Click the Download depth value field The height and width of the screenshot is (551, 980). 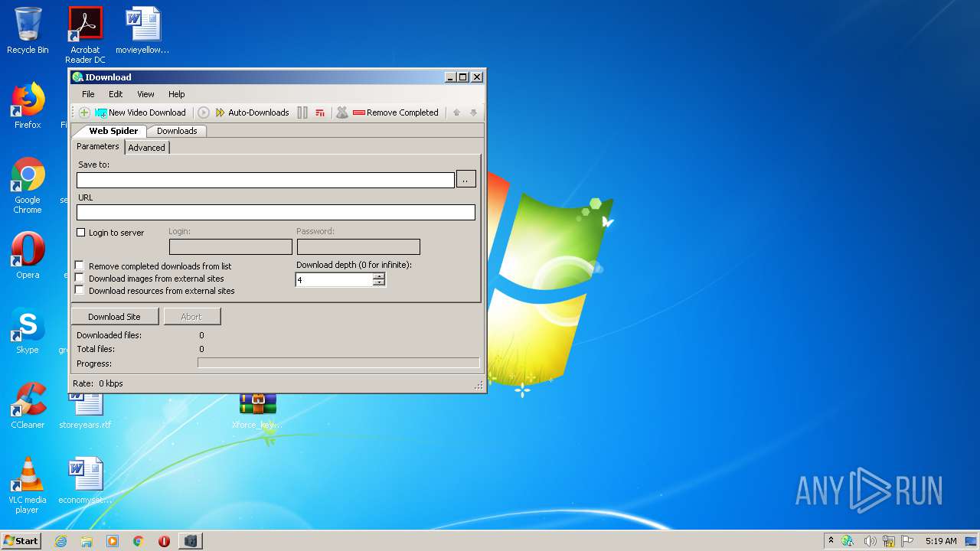(334, 280)
